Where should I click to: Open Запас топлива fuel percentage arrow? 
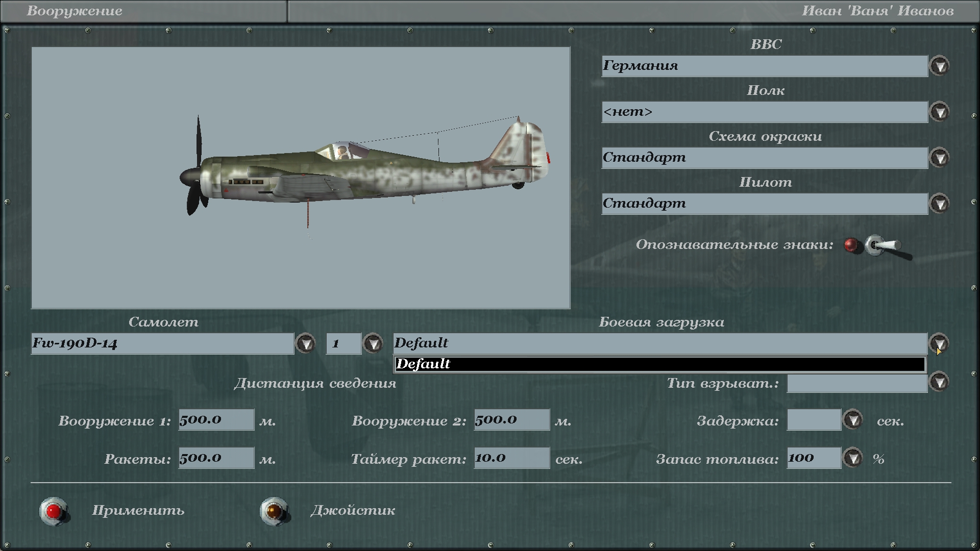pyautogui.click(x=852, y=458)
